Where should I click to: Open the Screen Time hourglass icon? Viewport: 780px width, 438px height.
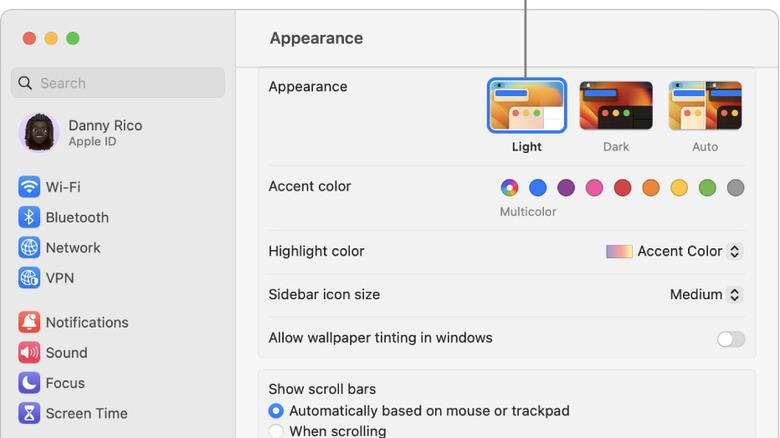pyautogui.click(x=29, y=413)
